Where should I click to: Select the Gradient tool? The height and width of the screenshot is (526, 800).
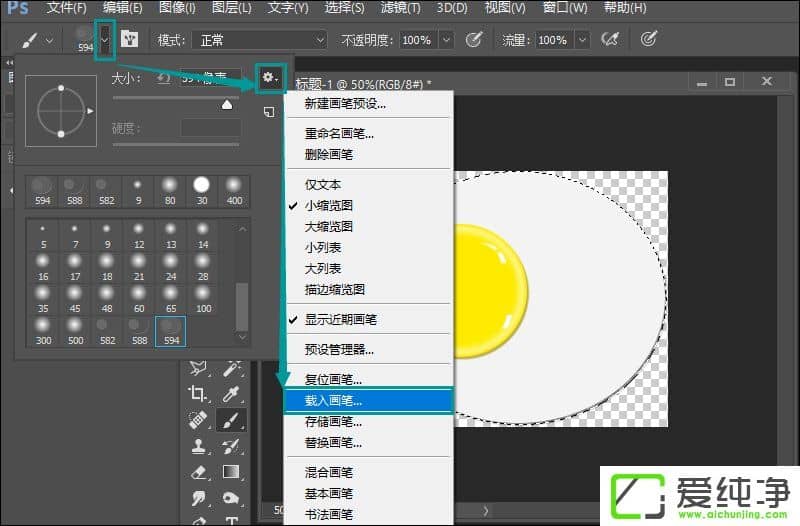231,472
